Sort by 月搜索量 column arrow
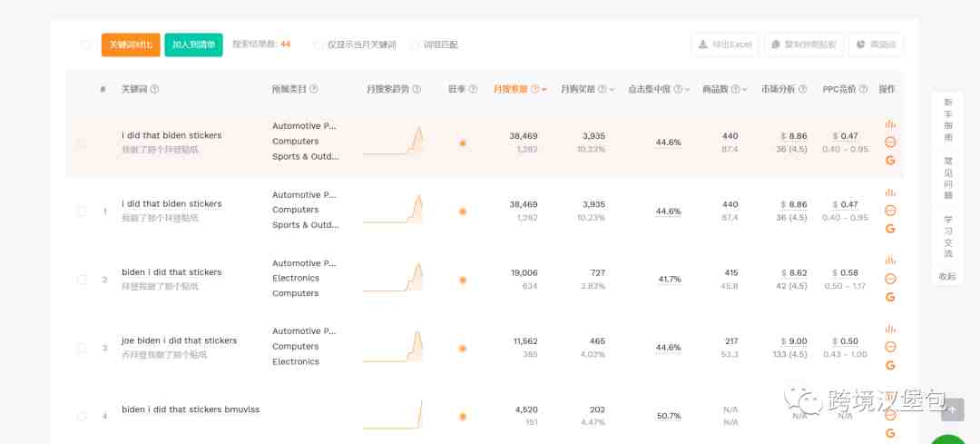 (x=544, y=89)
